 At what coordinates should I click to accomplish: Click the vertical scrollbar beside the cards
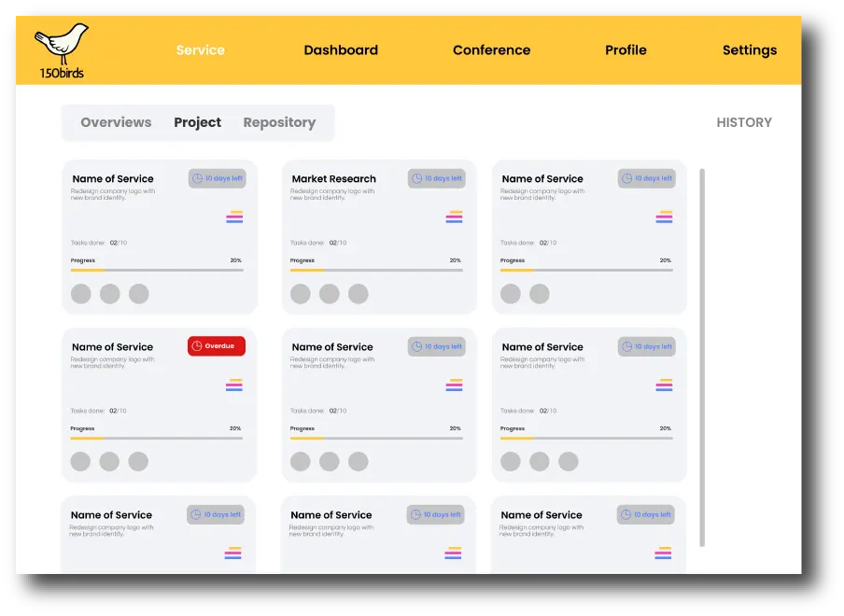702,357
